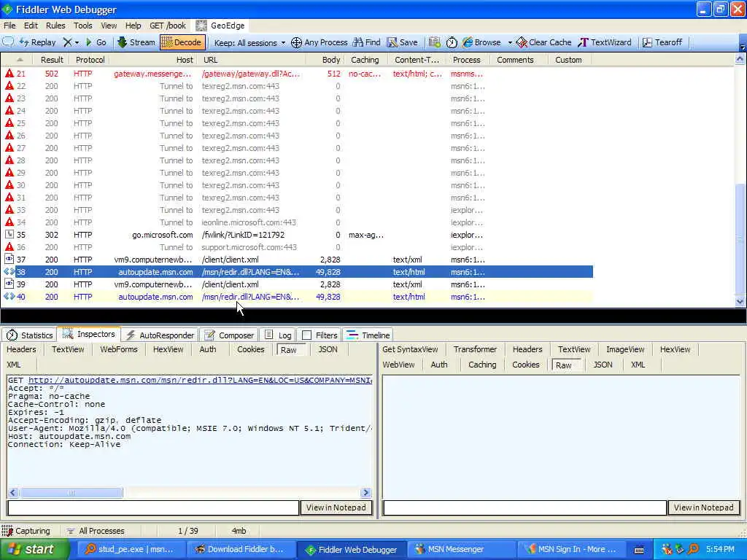Open Find sessions binoculars tool

click(366, 42)
